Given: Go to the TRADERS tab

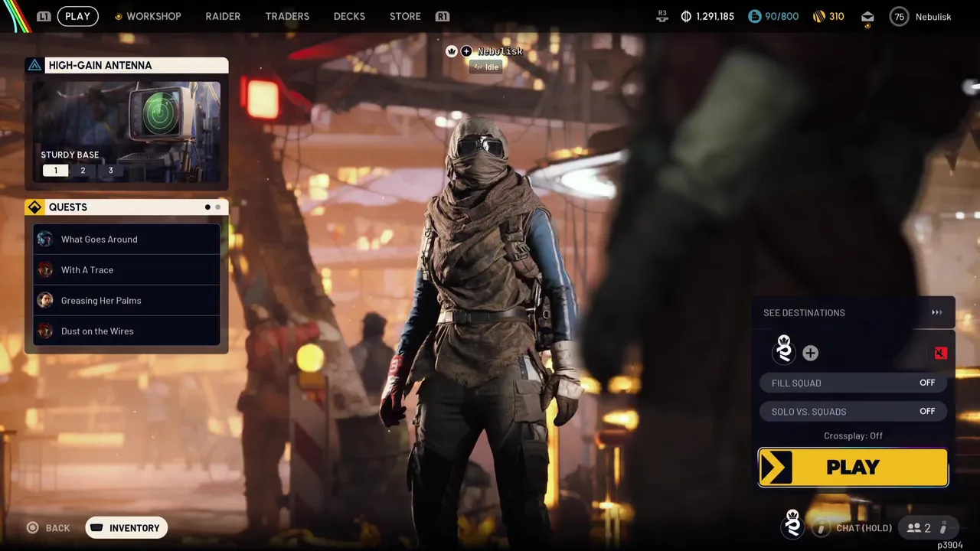Looking at the screenshot, I should coord(287,16).
